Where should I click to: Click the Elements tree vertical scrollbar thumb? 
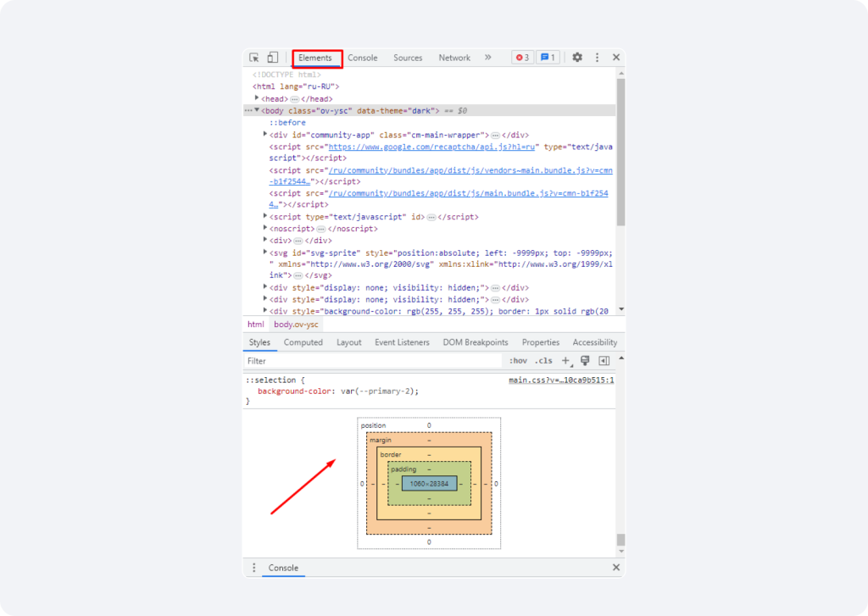(621, 152)
